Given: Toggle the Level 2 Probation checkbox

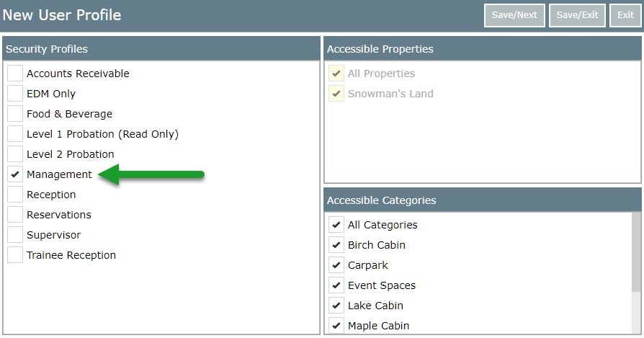Looking at the screenshot, I should click(x=15, y=154).
